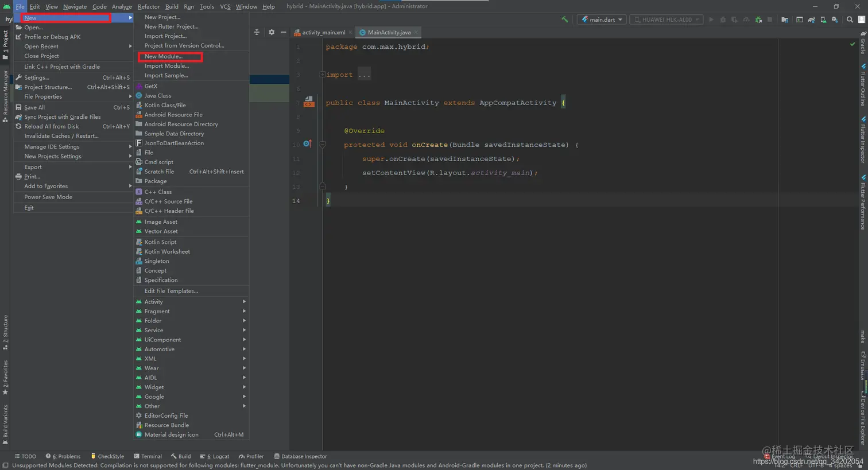Open the Database Inspector tool window
Viewport: 868px width, 470px height.
[300, 456]
